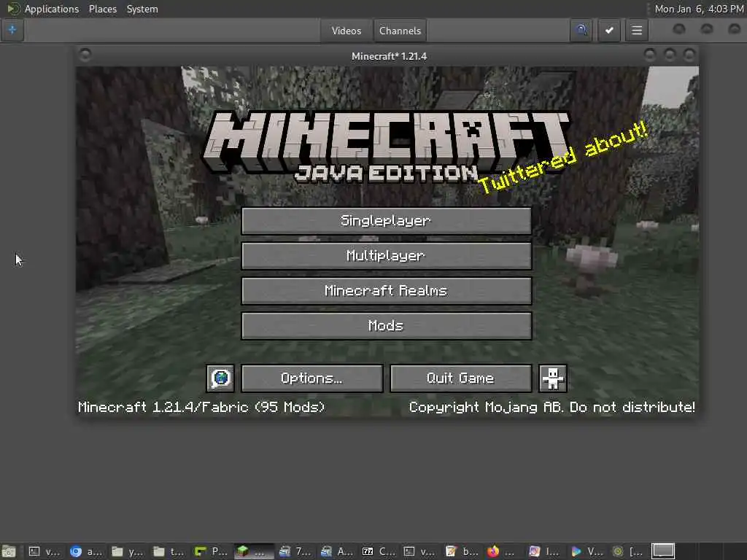Open the Chromium browser taskbar item
The image size is (747, 560).
click(x=86, y=551)
